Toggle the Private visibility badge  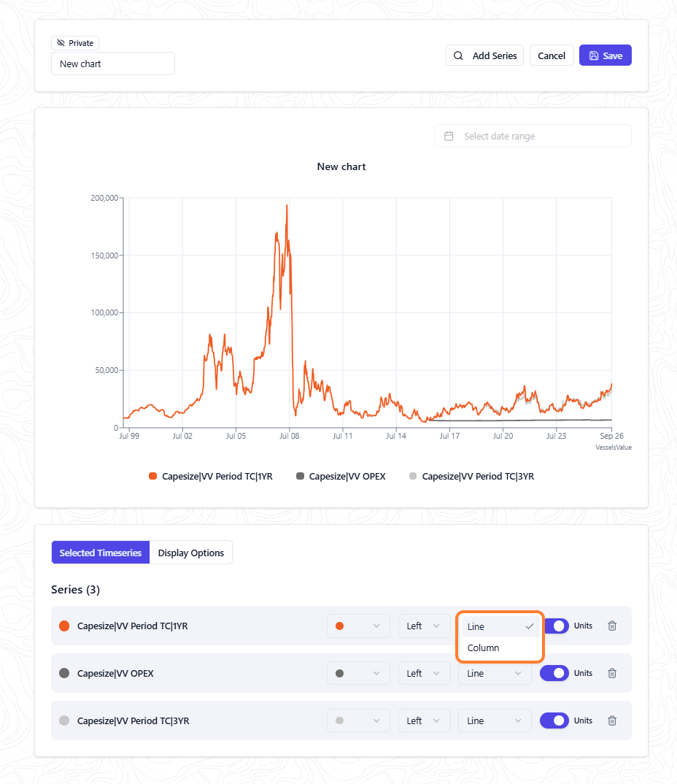75,43
